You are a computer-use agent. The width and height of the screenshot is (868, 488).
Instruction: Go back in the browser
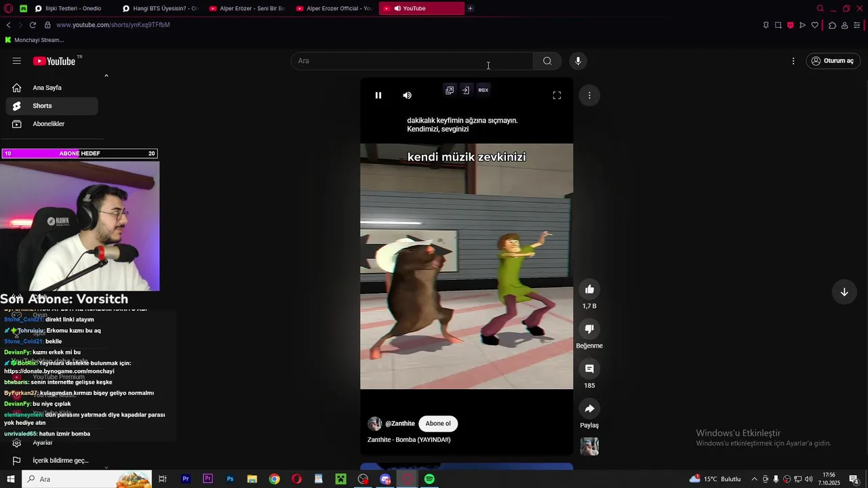[8, 25]
